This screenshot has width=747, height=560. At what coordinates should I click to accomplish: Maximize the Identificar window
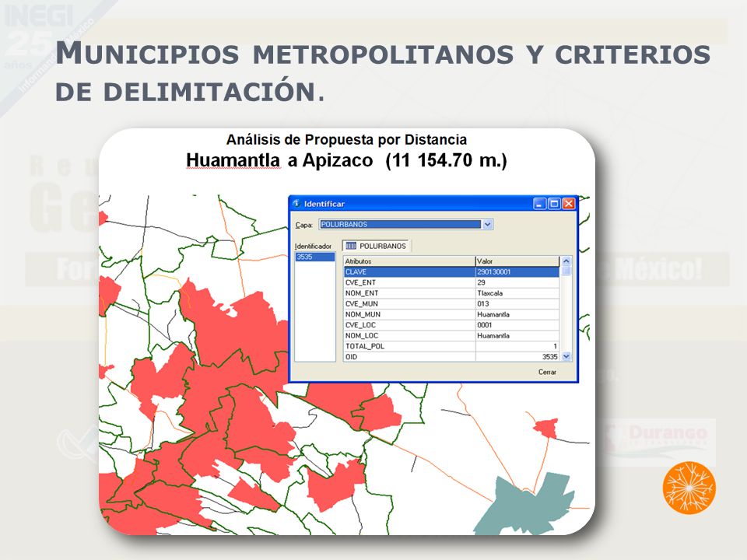554,204
